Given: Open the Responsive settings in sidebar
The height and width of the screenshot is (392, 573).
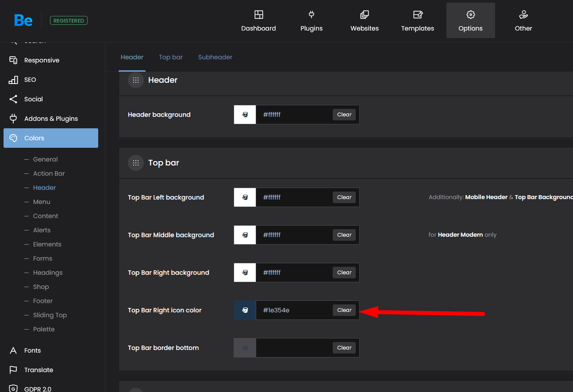Looking at the screenshot, I should pyautogui.click(x=42, y=60).
